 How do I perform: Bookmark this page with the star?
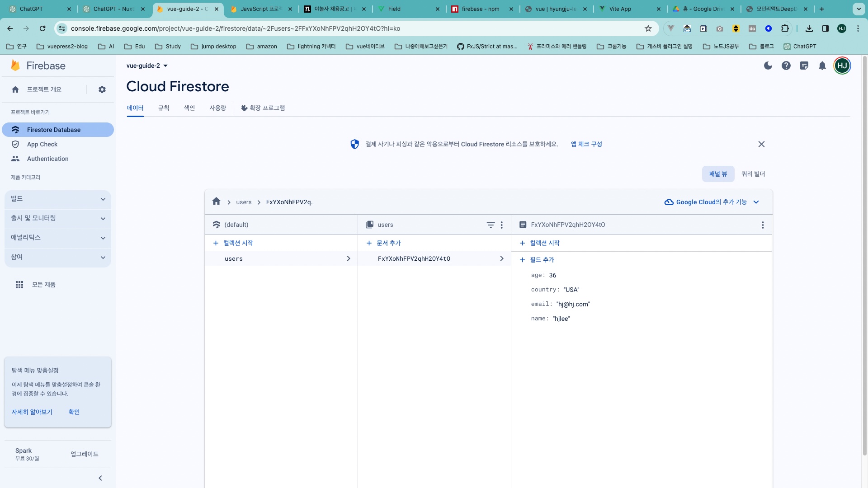pyautogui.click(x=648, y=28)
